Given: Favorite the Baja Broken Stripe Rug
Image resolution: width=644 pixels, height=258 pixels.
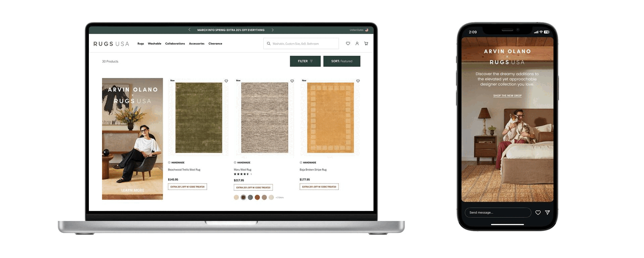Looking at the screenshot, I should tap(358, 81).
